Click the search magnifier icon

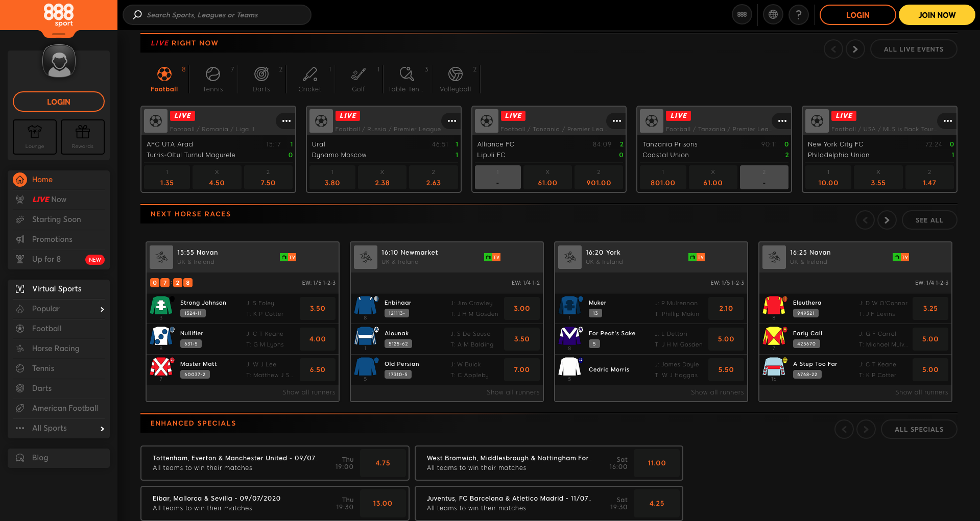(x=137, y=15)
